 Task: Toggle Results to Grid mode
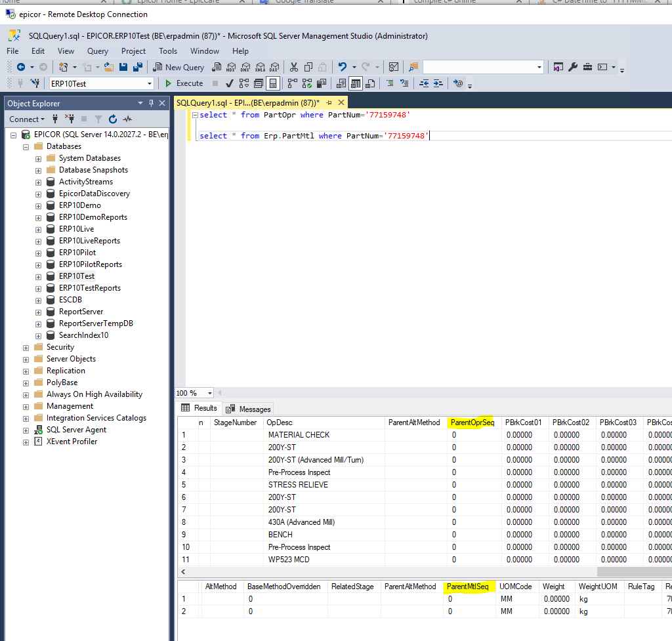point(356,83)
